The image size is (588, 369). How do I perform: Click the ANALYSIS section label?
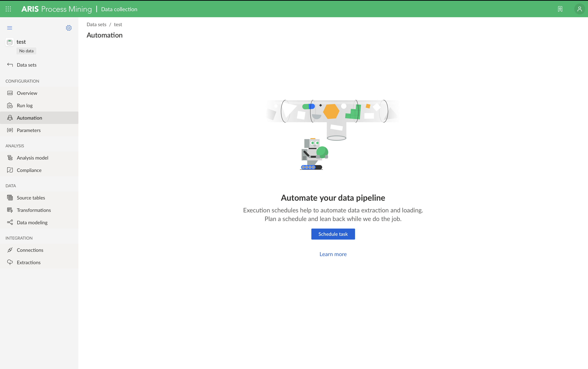15,146
